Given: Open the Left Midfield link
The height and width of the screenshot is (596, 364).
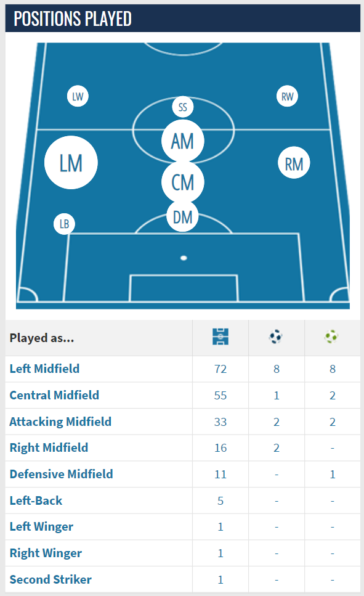Looking at the screenshot, I should (x=44, y=369).
